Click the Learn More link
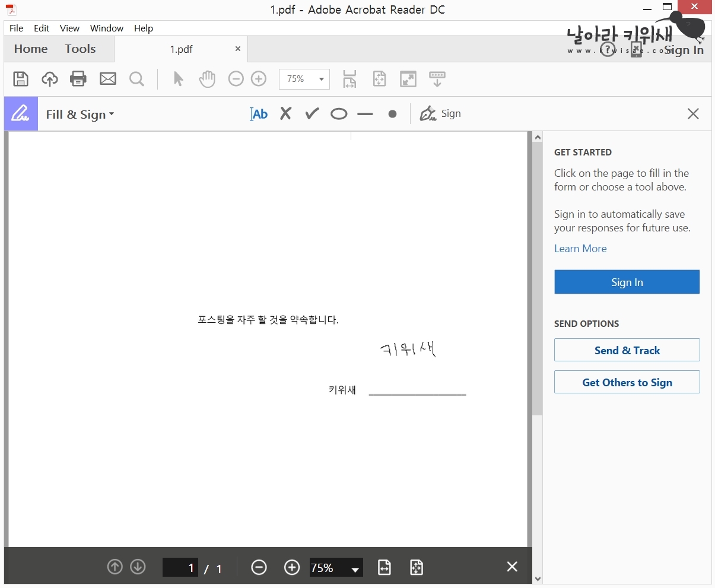Viewport: 715px width, 588px height. click(580, 249)
